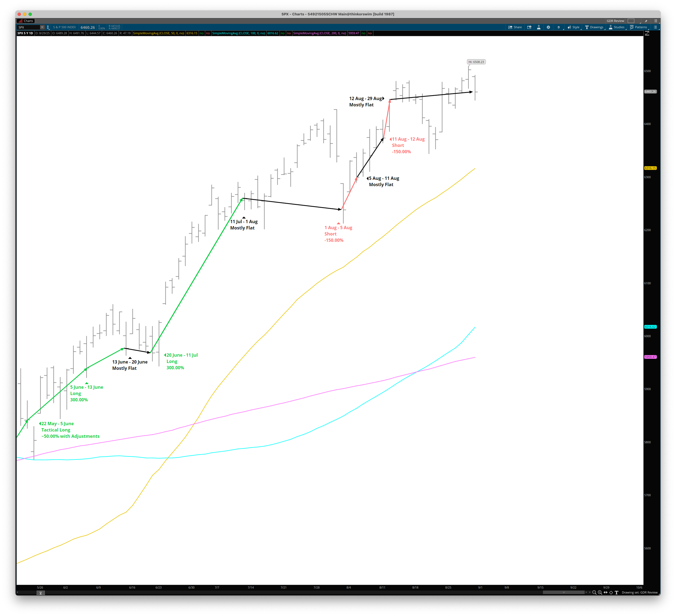Screen dimensions: 676x616
Task: Click the double-arrow scale chart icon
Action: (605, 592)
